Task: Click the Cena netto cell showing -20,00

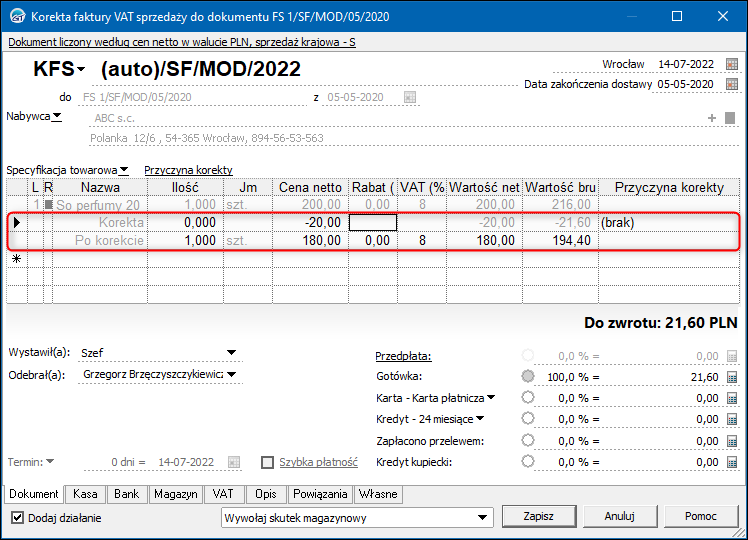Action: click(x=311, y=222)
